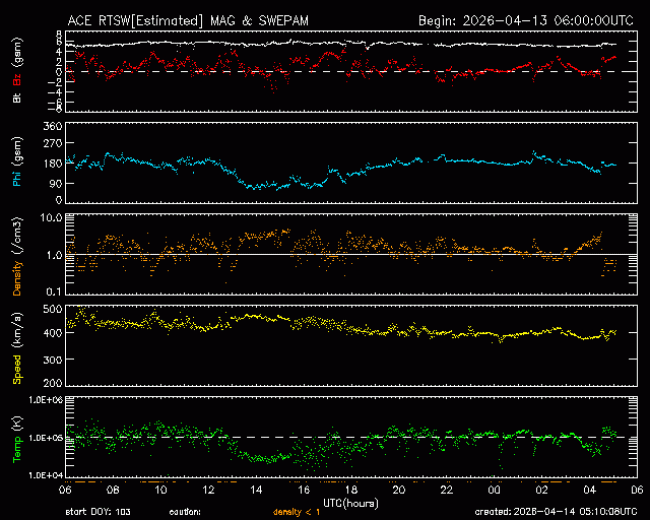Click the orange "Density" axis label
650x520 pixels.
click(17, 278)
